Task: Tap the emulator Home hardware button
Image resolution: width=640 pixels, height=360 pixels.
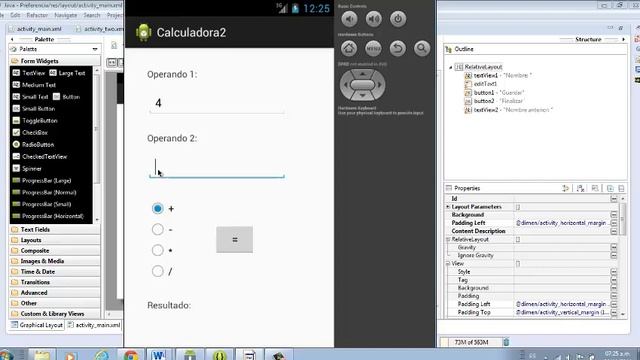Action: click(x=349, y=48)
